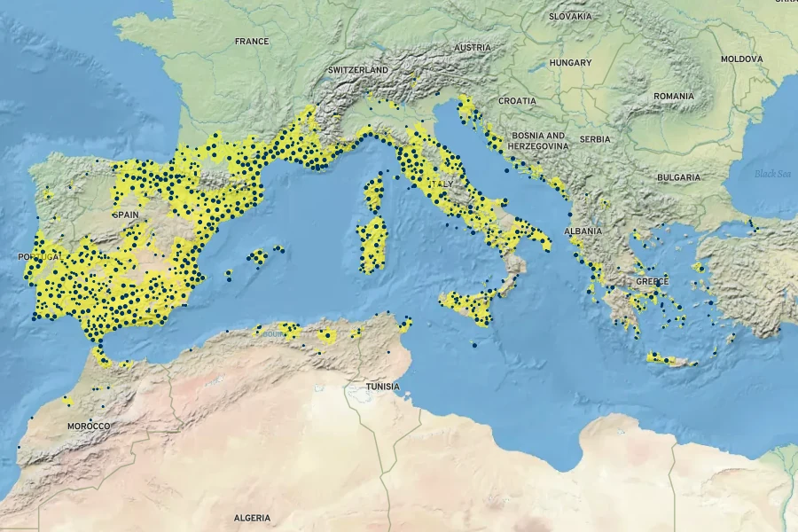Select the ITALY country label
This screenshot has width=798, height=532.
(441, 183)
